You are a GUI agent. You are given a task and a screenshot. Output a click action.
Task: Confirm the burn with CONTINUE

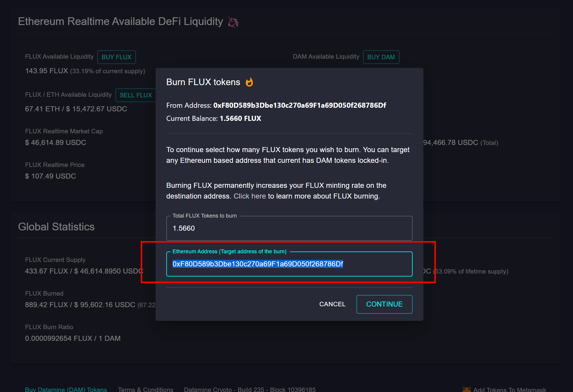(x=384, y=304)
